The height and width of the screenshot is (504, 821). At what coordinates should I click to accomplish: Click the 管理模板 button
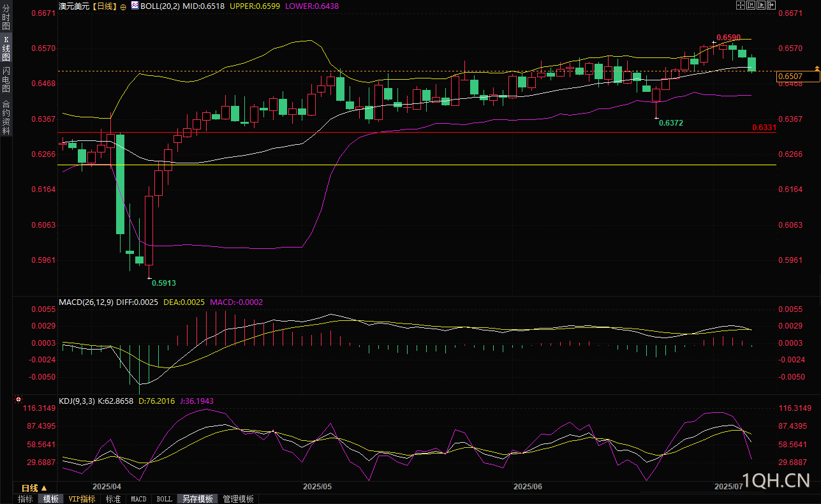pyautogui.click(x=238, y=499)
